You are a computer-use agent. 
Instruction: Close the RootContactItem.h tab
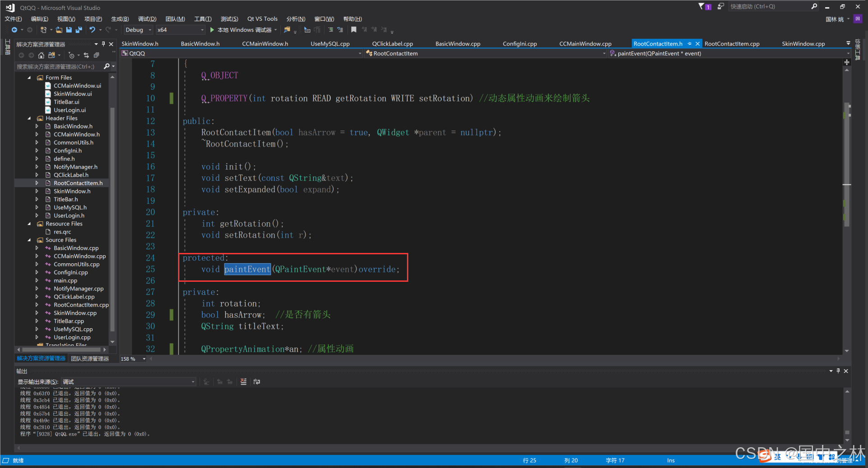pyautogui.click(x=698, y=44)
